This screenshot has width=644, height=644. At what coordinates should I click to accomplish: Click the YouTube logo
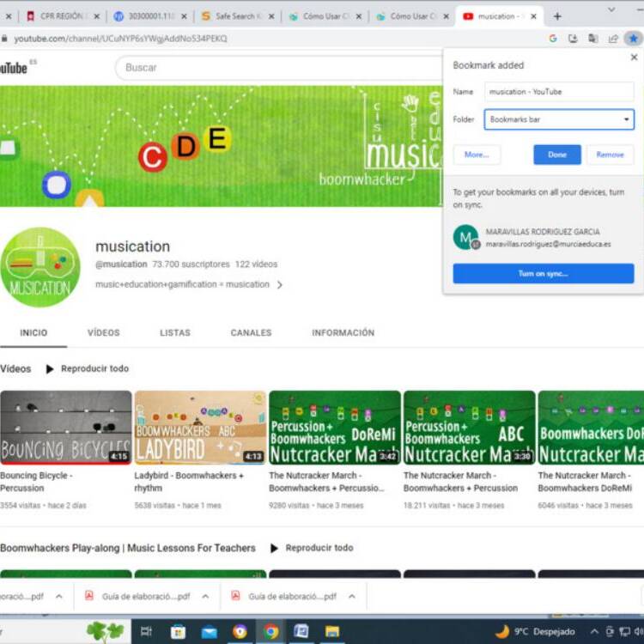[x=14, y=68]
